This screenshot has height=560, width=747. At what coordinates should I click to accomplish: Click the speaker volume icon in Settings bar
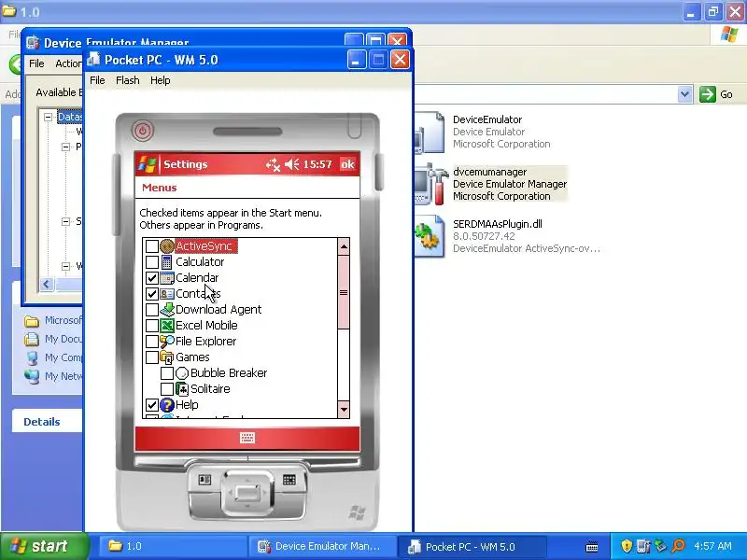click(291, 165)
